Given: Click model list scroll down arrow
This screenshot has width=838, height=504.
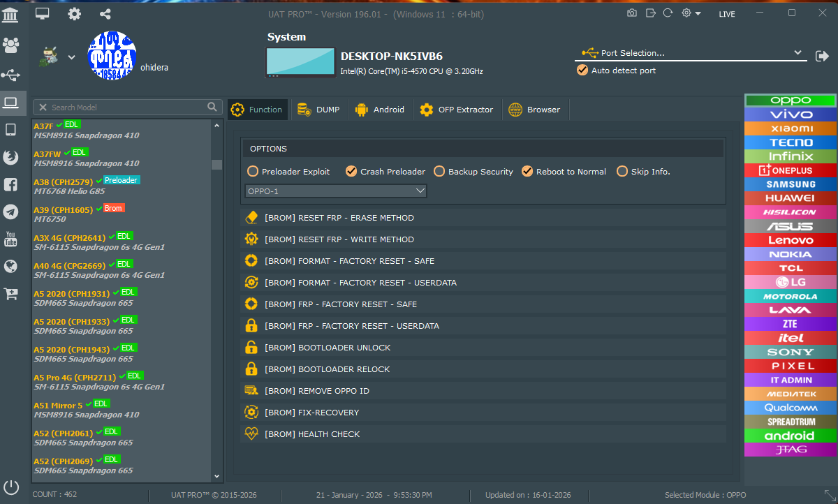Looking at the screenshot, I should pyautogui.click(x=216, y=476).
